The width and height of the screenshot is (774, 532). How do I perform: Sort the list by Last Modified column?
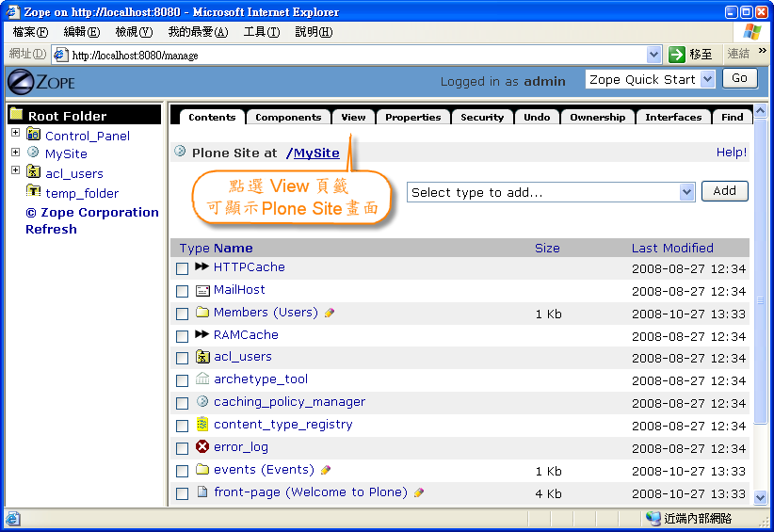click(x=672, y=249)
